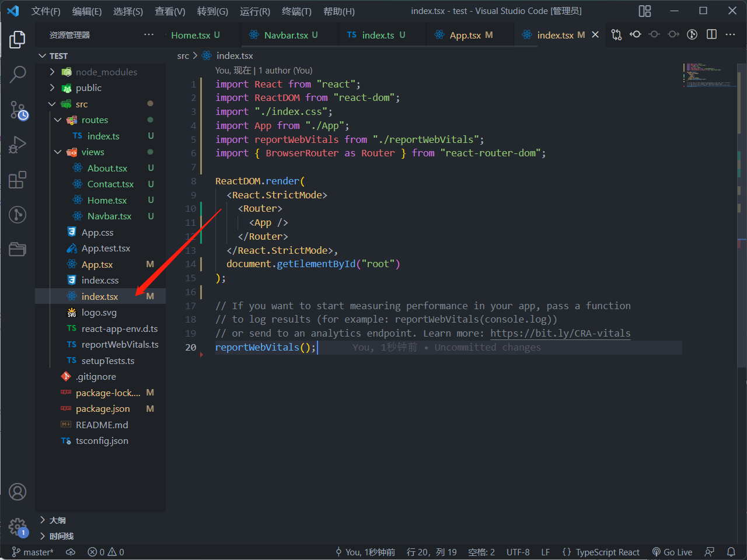
Task: Go to next change icon in editor toolbar
Action: (x=673, y=34)
